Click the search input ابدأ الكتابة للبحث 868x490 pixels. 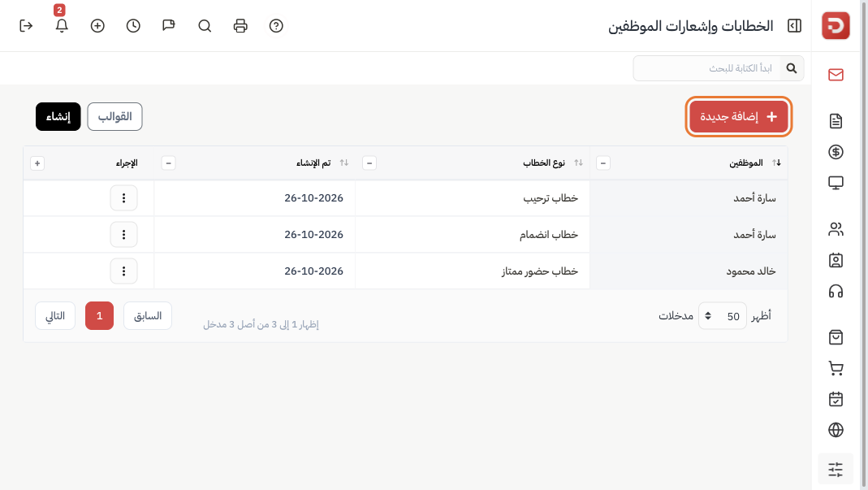[x=707, y=68]
